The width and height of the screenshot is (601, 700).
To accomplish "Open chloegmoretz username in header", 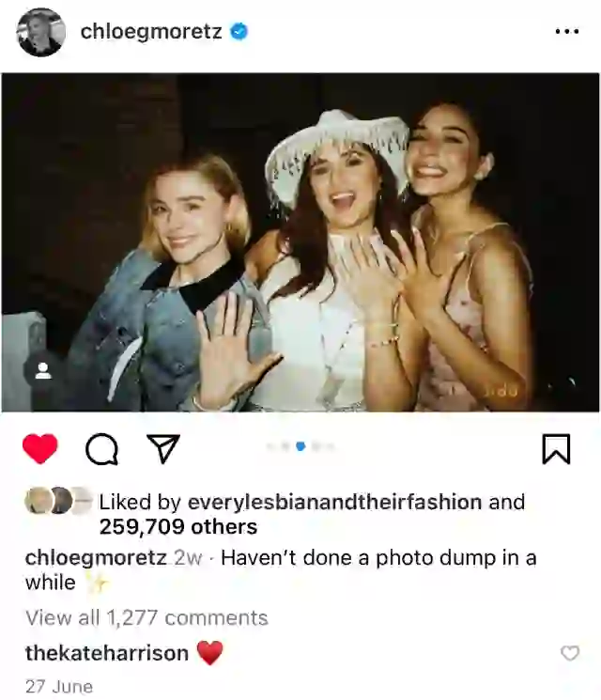I will [x=151, y=31].
